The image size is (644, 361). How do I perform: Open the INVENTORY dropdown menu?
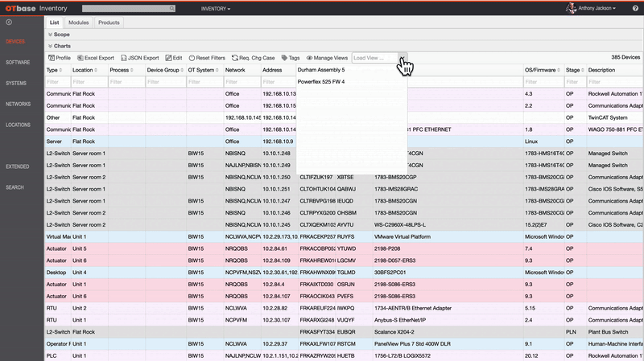point(216,9)
